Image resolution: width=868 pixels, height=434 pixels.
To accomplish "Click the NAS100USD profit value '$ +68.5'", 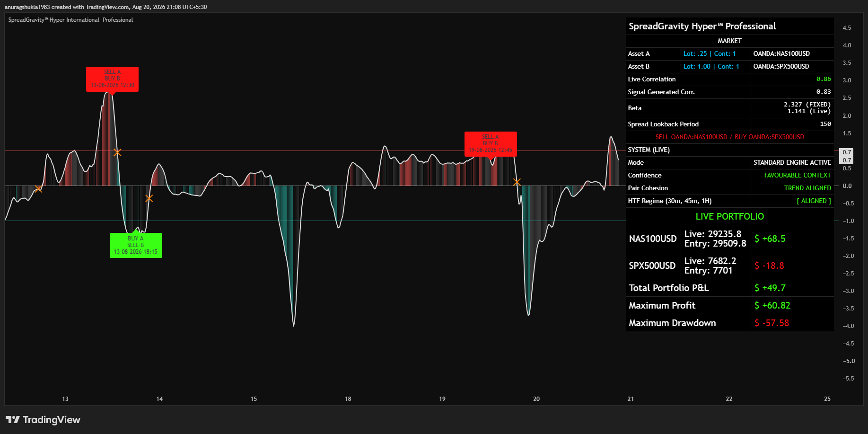I will pyautogui.click(x=770, y=239).
